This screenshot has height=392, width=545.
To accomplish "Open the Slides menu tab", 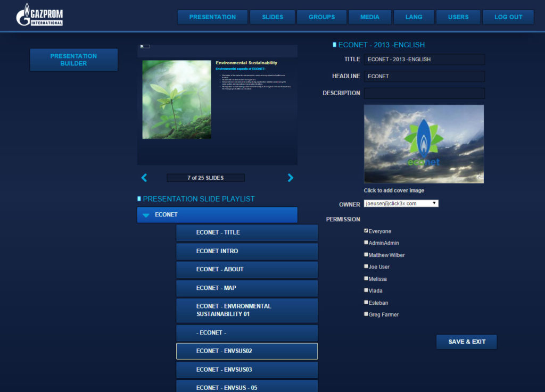I will click(272, 17).
